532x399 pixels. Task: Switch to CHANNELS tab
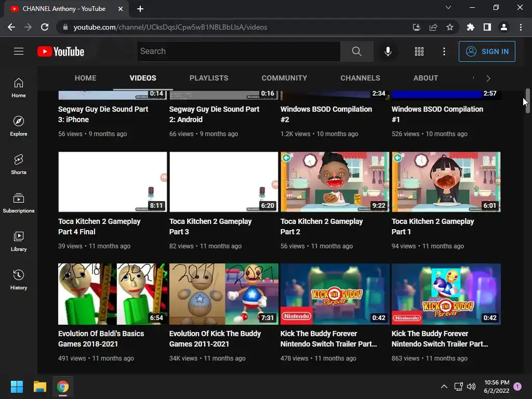[x=361, y=78]
